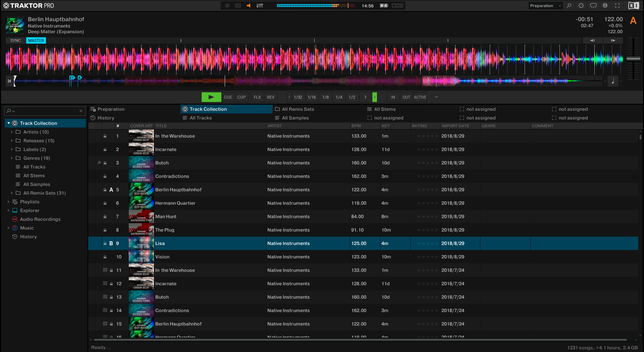Open the All Stems favorite
The height and width of the screenshot is (352, 644).
pos(411,109)
